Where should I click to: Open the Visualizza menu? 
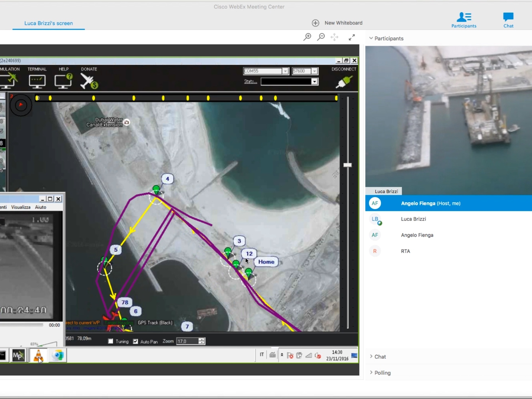pos(21,207)
